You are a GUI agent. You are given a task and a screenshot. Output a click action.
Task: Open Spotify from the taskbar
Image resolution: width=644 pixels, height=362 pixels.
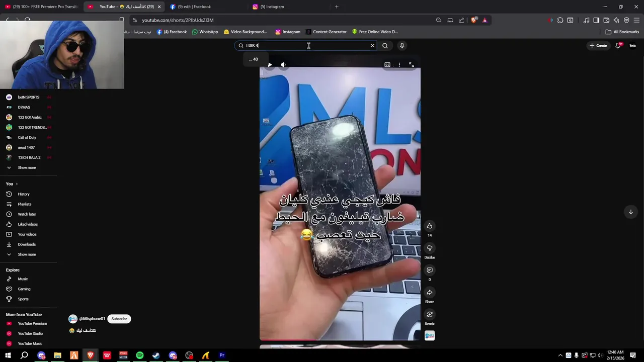click(140, 355)
